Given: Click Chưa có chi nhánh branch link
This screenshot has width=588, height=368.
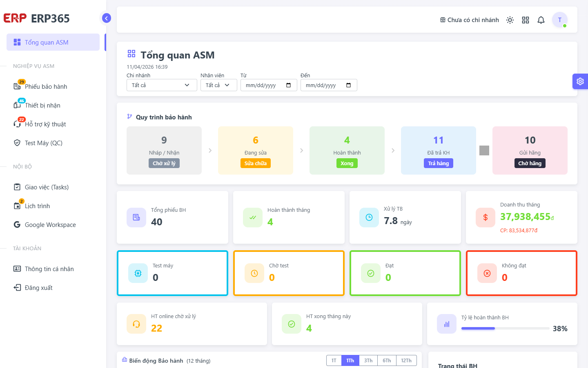Looking at the screenshot, I should (470, 20).
